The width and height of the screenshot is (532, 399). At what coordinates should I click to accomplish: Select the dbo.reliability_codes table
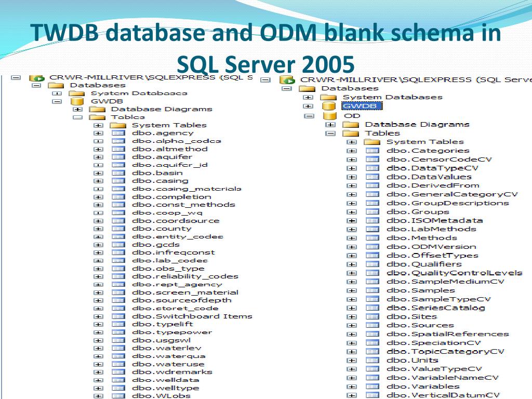coord(185,276)
